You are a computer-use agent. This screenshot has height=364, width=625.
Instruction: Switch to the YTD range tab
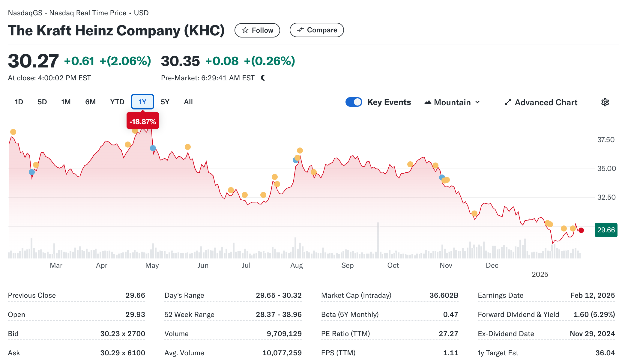tap(117, 102)
